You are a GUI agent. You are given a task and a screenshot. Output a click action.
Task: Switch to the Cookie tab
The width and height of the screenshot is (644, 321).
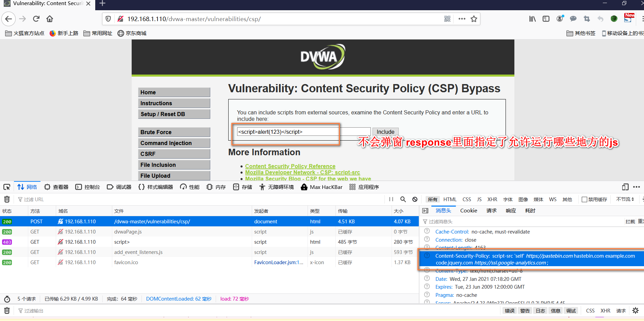click(x=468, y=210)
